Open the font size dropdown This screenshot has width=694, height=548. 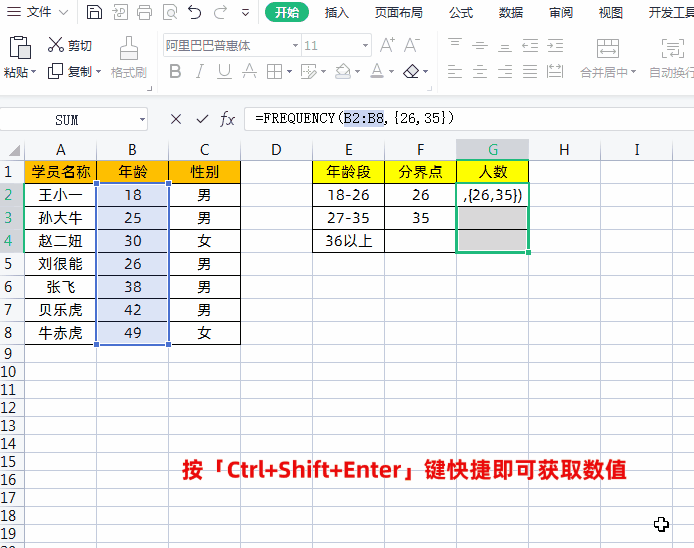pos(365,45)
